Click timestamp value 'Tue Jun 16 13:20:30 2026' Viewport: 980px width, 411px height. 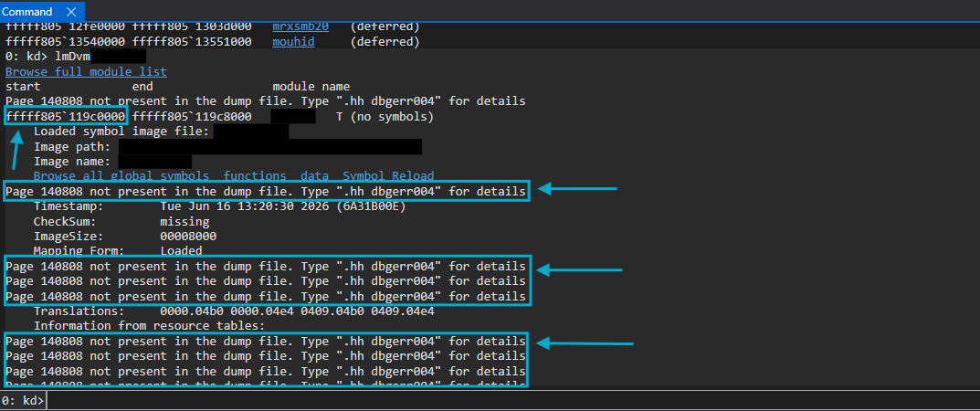tap(244, 206)
